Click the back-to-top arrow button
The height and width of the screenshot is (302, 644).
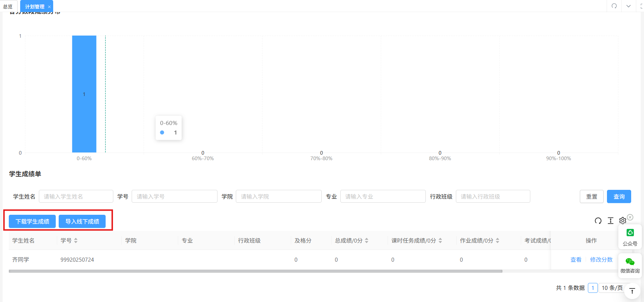[x=632, y=291]
